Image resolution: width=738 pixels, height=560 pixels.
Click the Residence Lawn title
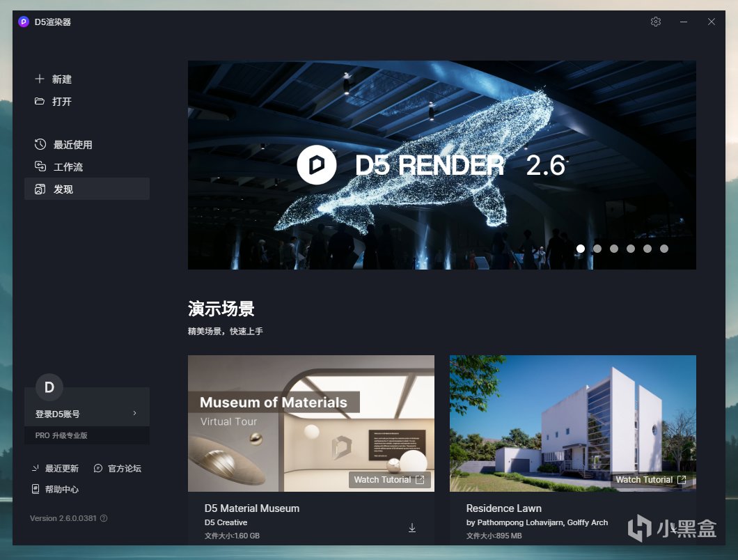point(503,508)
